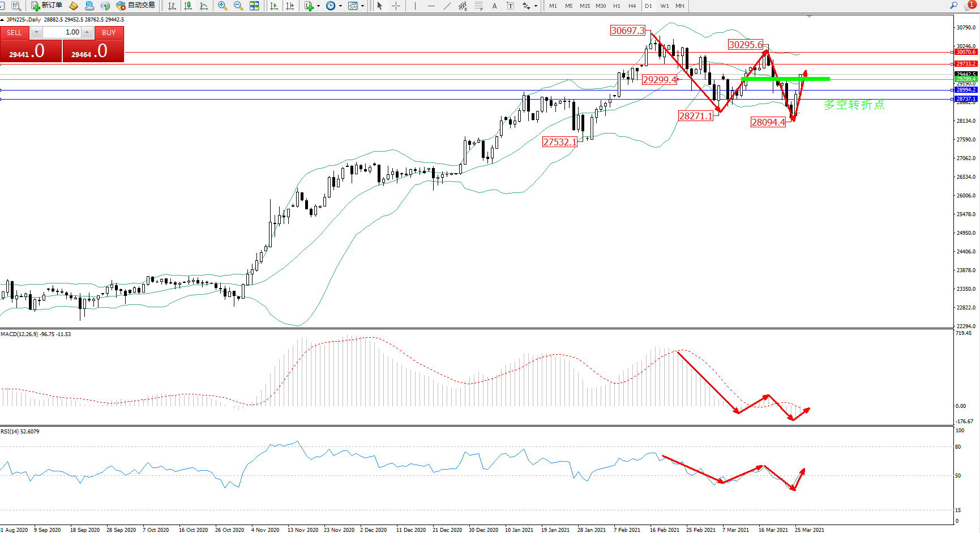Toggle the chart auto-scroll icon
The height and width of the screenshot is (533, 980).
pos(274,6)
